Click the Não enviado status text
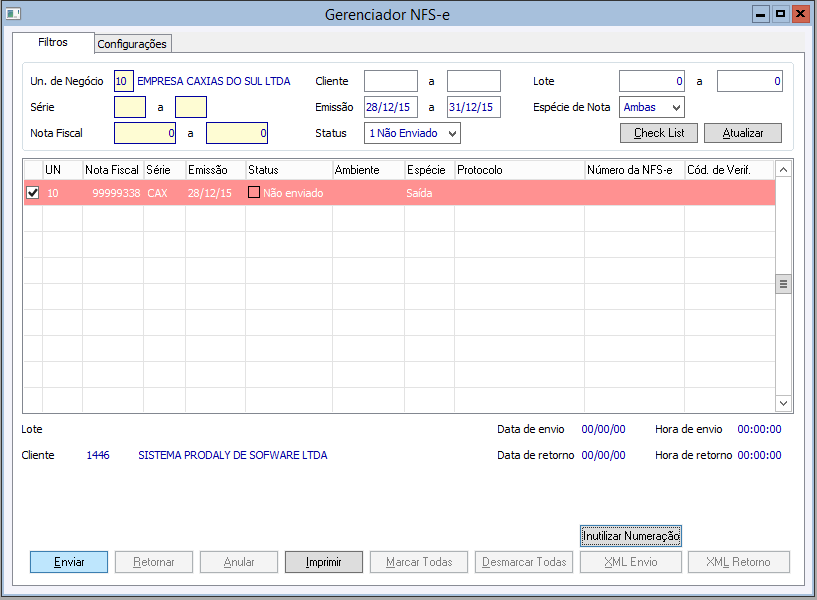The width and height of the screenshot is (817, 600). (x=293, y=193)
